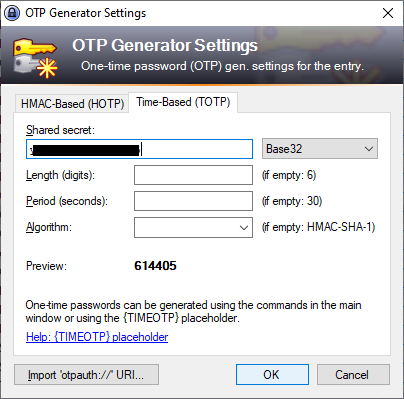Select the Time-Based (TOTP) tab
The width and height of the screenshot is (404, 399).
tap(183, 102)
